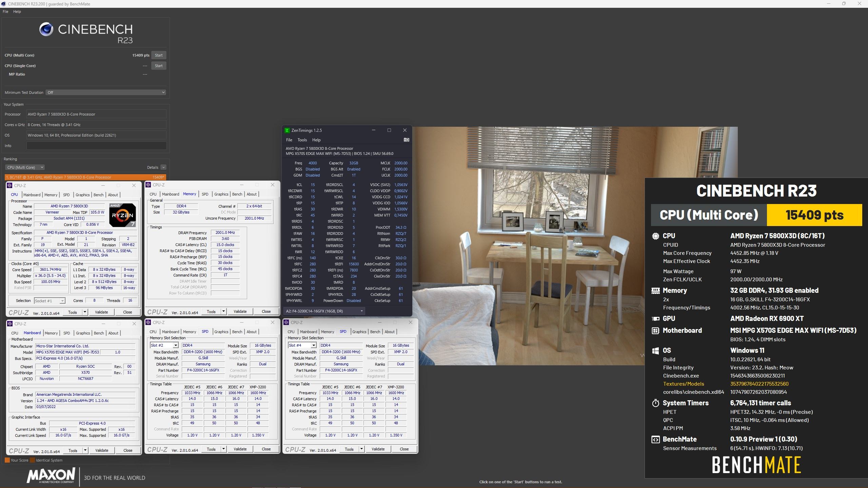This screenshot has width=868, height=488.
Task: Open Tools arrow in CPU-Z Memory window
Action: [223, 311]
